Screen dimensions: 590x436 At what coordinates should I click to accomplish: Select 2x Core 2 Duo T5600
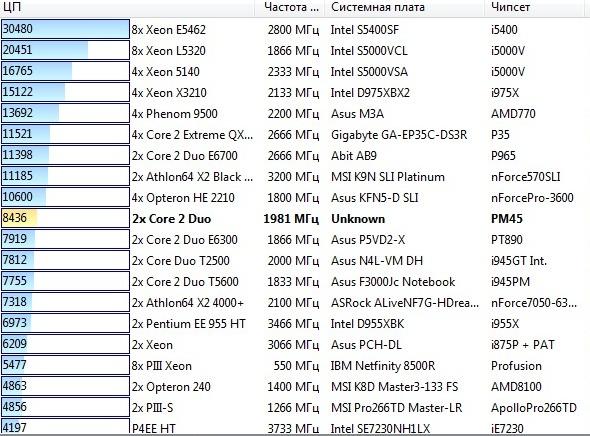coord(185,282)
